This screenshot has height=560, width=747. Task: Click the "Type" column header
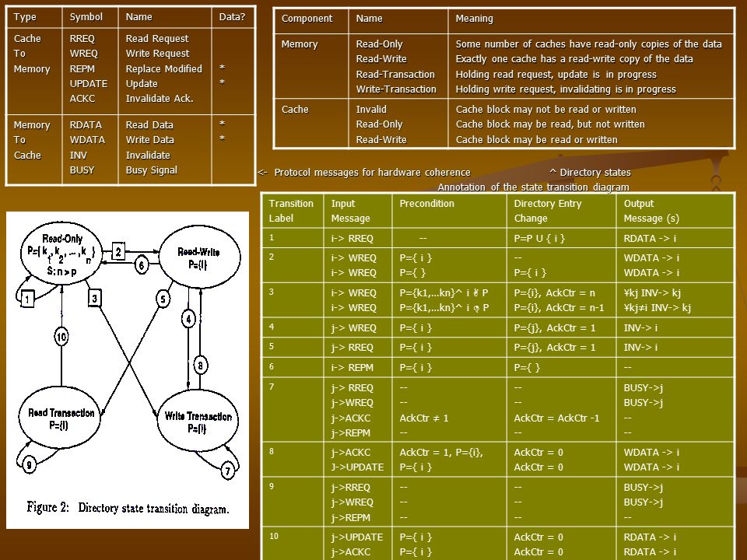pos(25,16)
